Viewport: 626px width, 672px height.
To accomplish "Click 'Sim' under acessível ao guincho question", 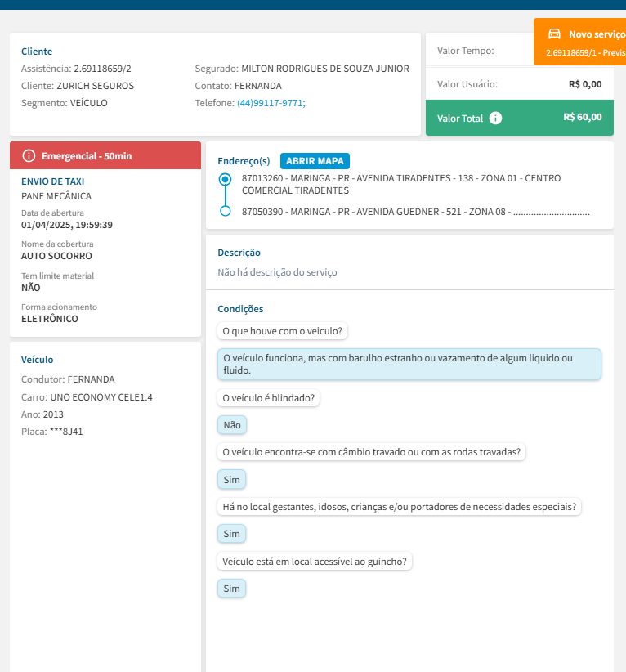I will click(232, 589).
